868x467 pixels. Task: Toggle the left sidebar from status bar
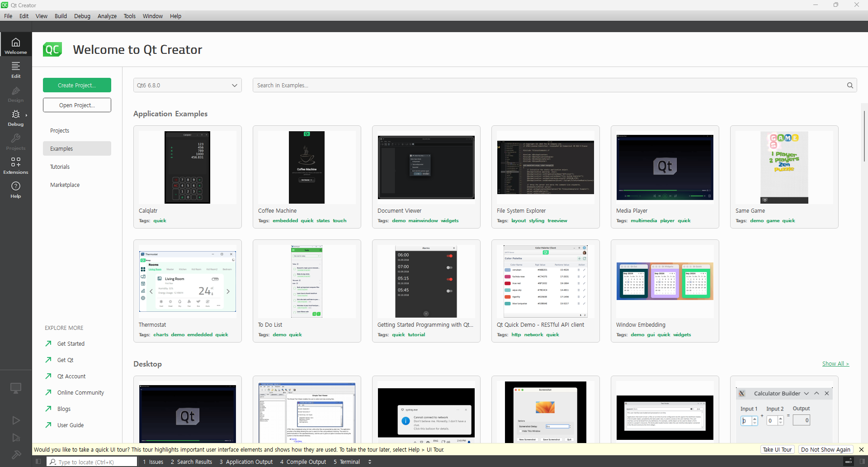coord(38,462)
